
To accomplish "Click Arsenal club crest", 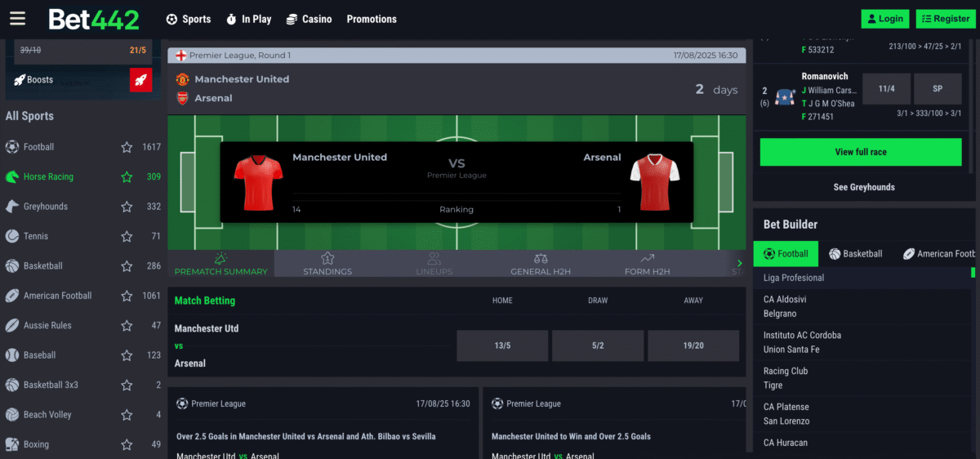I will coord(182,98).
